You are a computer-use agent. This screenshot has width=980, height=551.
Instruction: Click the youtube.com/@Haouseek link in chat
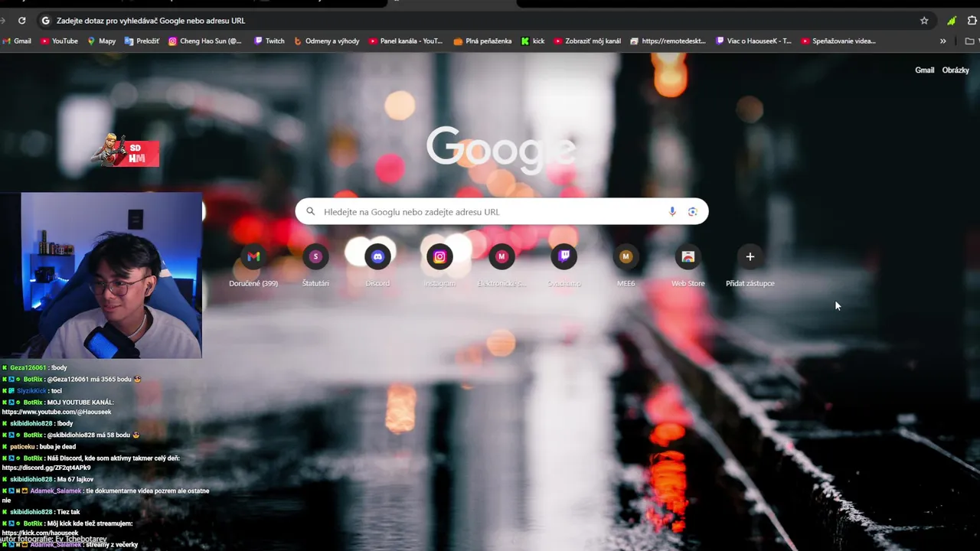[x=57, y=412]
